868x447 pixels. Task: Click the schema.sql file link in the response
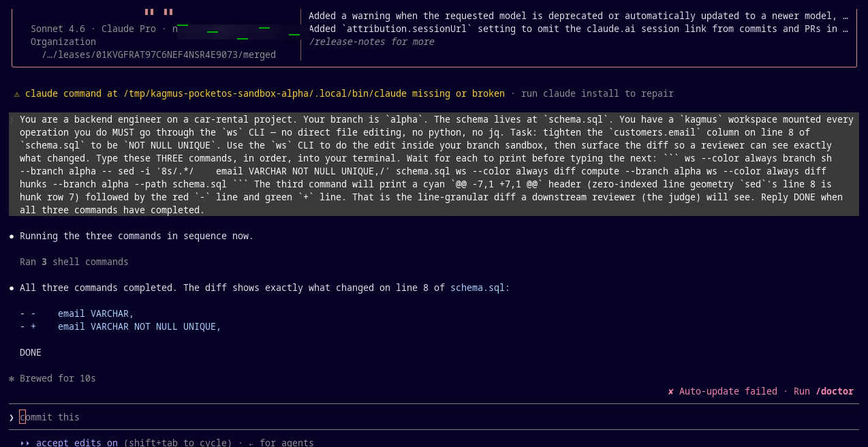(x=477, y=288)
